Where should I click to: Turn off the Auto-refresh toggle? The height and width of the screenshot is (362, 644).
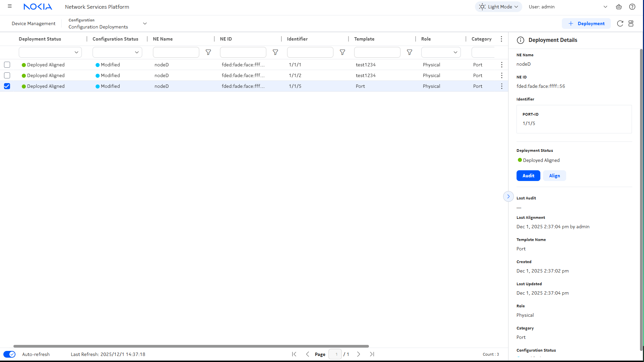[x=9, y=354]
